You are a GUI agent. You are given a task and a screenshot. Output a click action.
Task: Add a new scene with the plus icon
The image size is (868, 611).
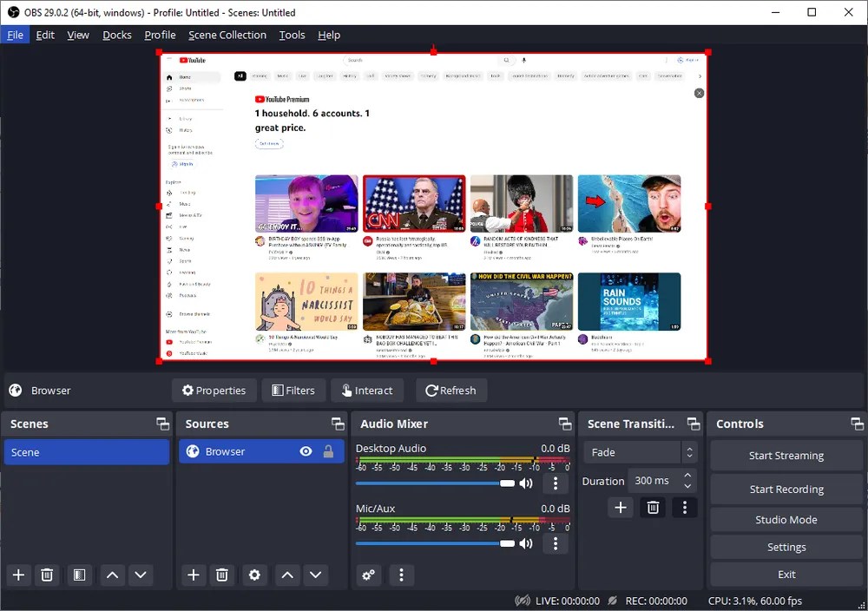(x=18, y=575)
